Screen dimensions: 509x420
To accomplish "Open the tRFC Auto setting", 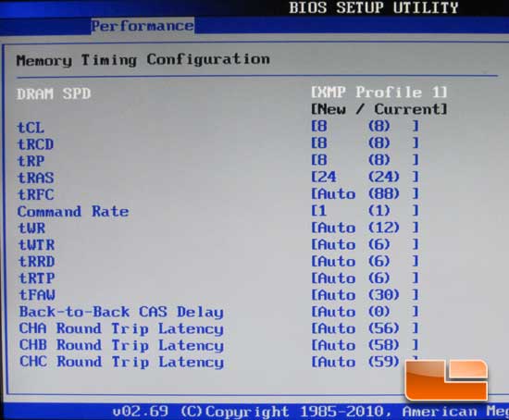I will click(x=365, y=193).
